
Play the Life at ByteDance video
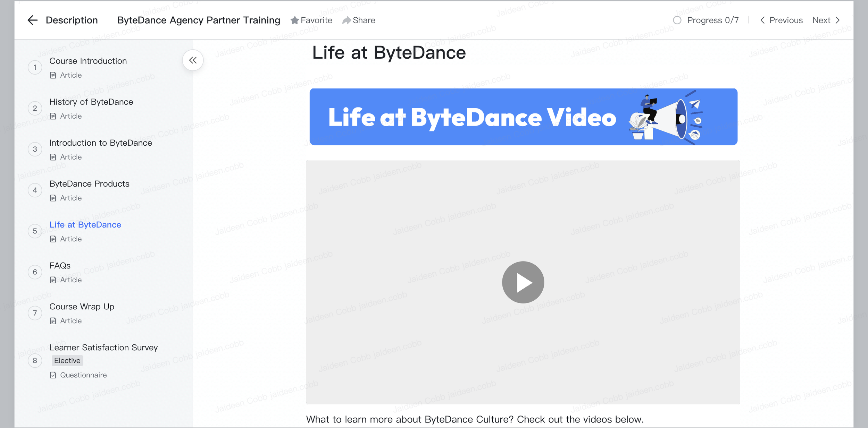(523, 282)
